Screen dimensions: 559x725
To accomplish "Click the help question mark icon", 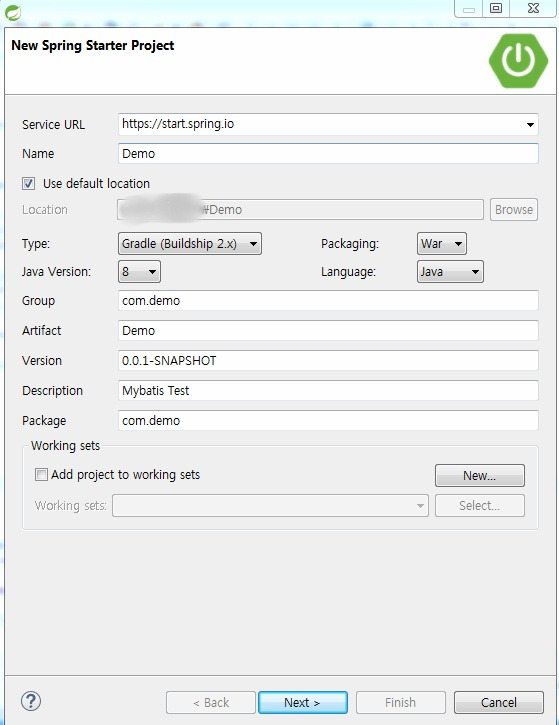I will click(x=31, y=701).
